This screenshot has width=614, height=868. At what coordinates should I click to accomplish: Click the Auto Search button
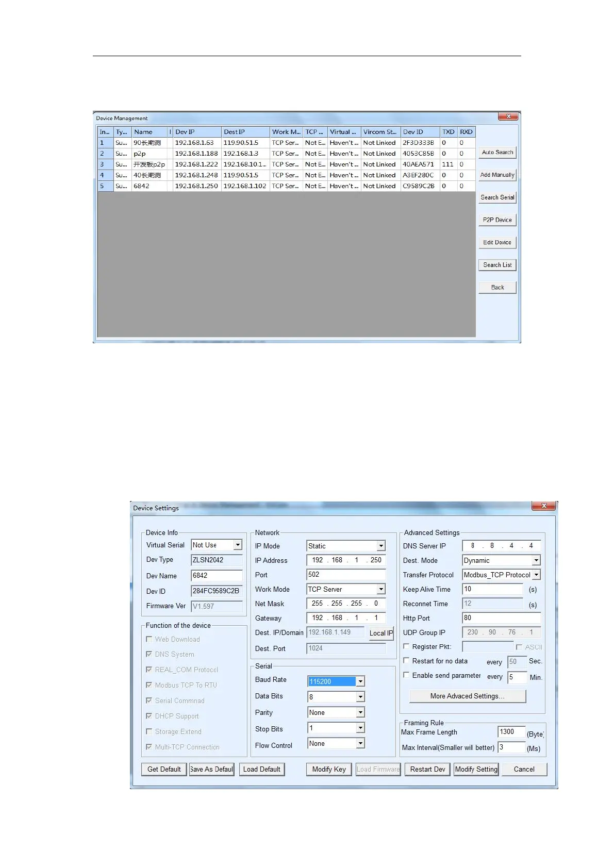pos(497,153)
